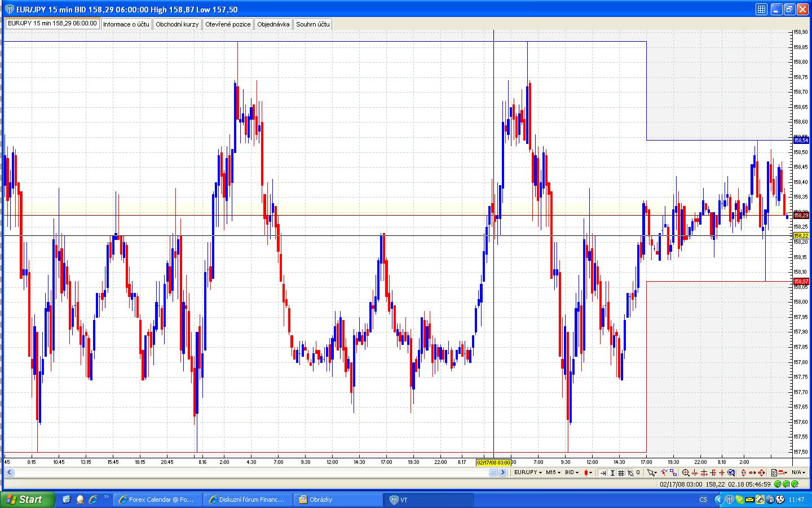Switch to the Informace o účtu tab
This screenshot has height=508, width=812.
pos(126,24)
